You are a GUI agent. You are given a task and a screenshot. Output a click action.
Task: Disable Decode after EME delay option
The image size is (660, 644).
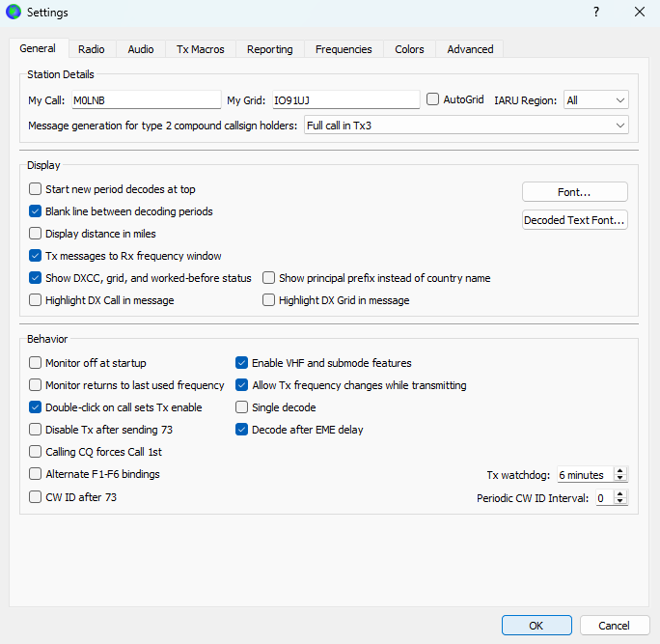point(242,430)
